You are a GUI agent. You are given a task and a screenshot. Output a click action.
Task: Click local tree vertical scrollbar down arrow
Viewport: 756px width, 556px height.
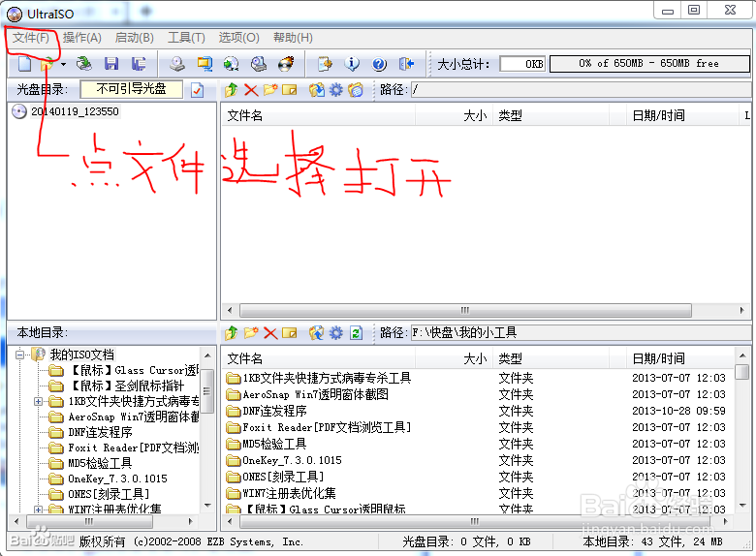coord(207,506)
